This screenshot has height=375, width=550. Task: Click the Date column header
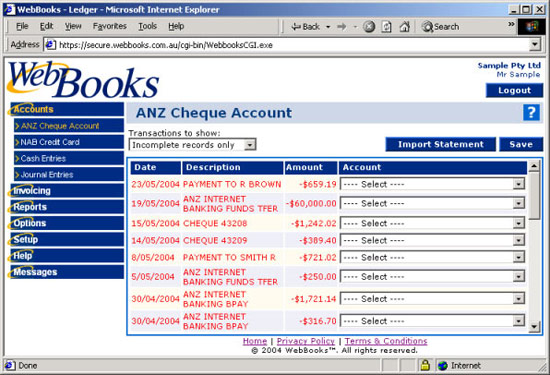tap(156, 167)
